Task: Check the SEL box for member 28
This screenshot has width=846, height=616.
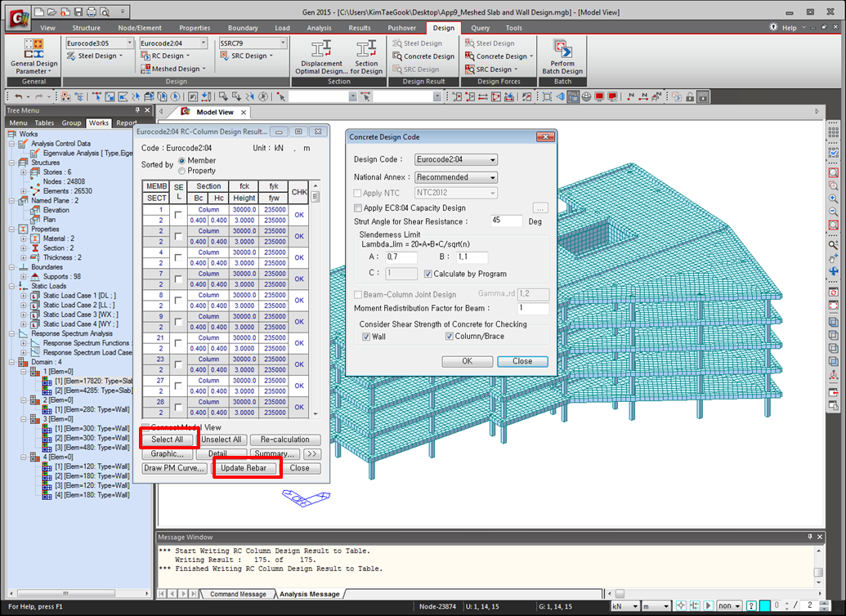Action: point(178,407)
